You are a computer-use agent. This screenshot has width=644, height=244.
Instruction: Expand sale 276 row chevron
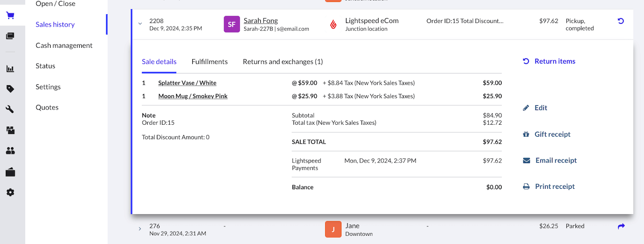pyautogui.click(x=140, y=229)
